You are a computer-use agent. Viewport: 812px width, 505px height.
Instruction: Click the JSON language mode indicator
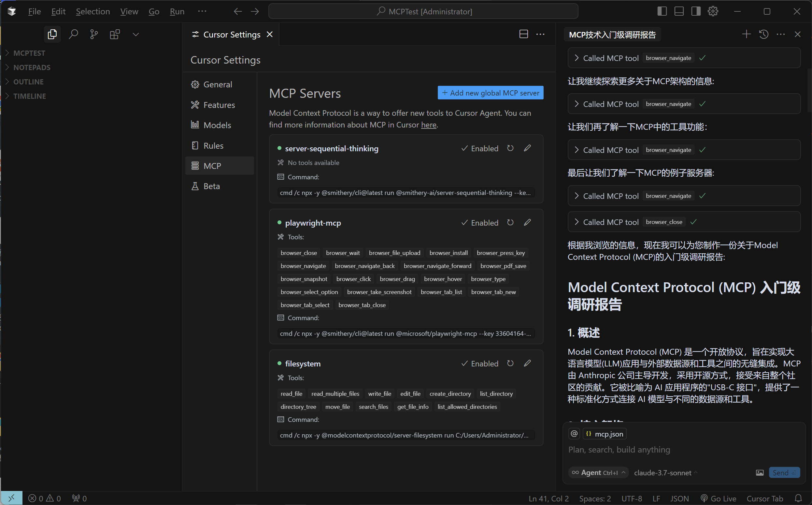click(679, 498)
